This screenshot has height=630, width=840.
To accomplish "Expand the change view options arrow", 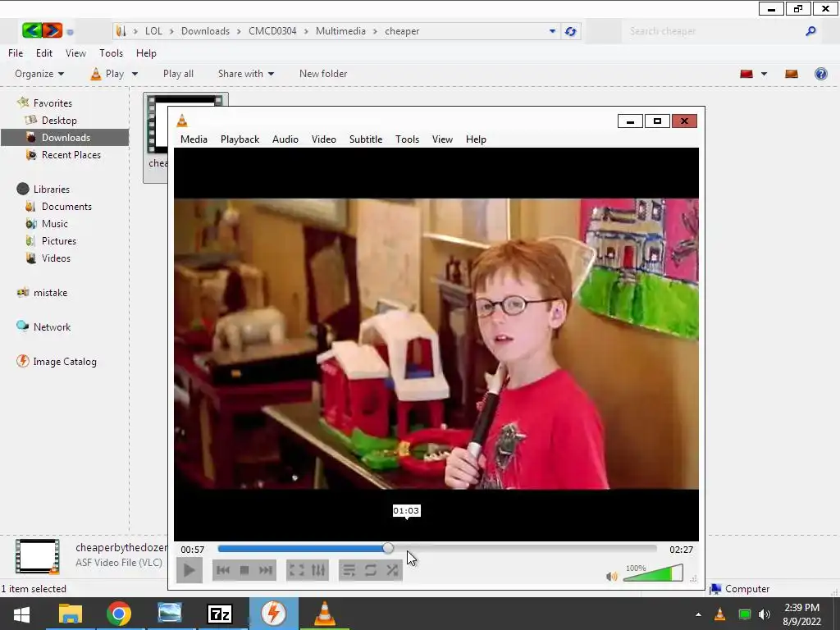I will pyautogui.click(x=764, y=74).
